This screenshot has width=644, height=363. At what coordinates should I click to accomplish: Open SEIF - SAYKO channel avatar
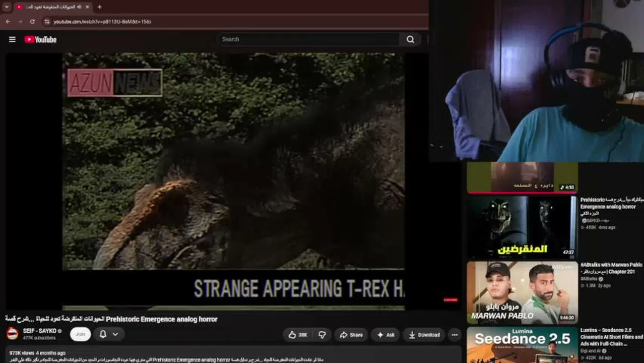[x=13, y=334]
